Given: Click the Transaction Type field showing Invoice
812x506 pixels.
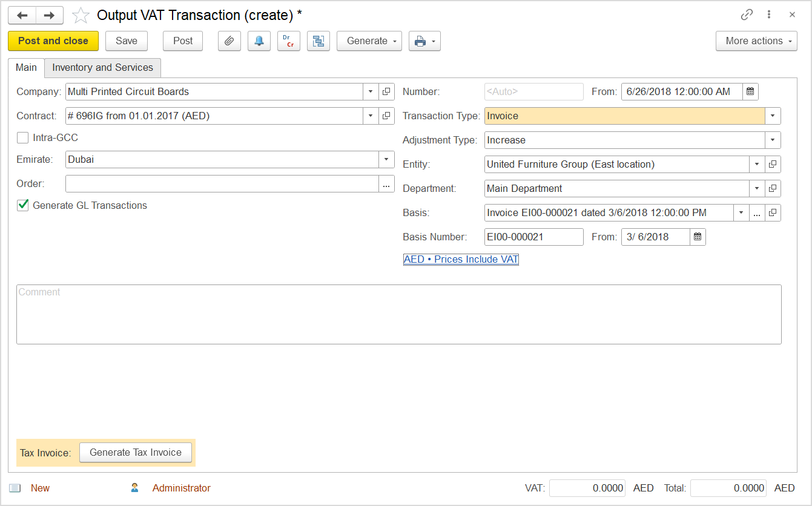Looking at the screenshot, I should [625, 116].
